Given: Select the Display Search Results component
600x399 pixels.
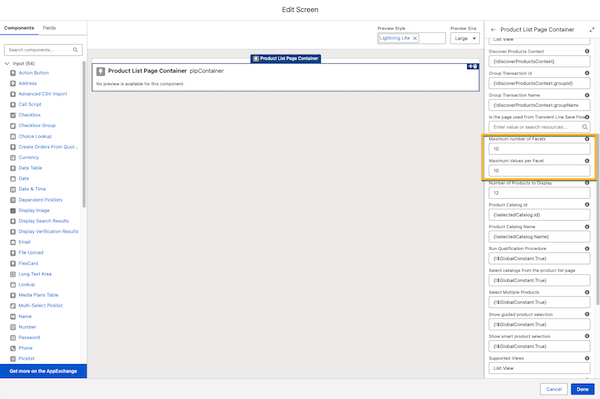Looking at the screenshot, I should [x=44, y=221].
